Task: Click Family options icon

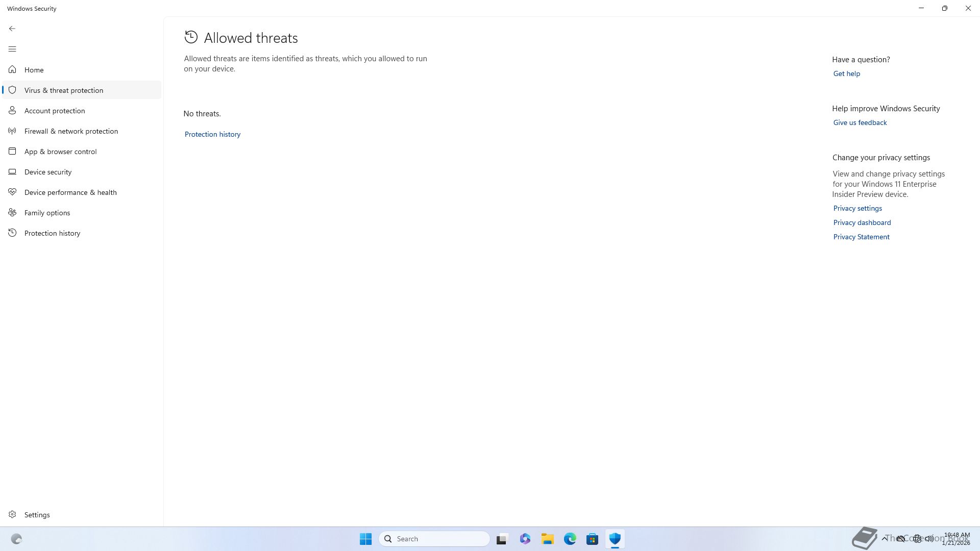Action: (x=12, y=213)
